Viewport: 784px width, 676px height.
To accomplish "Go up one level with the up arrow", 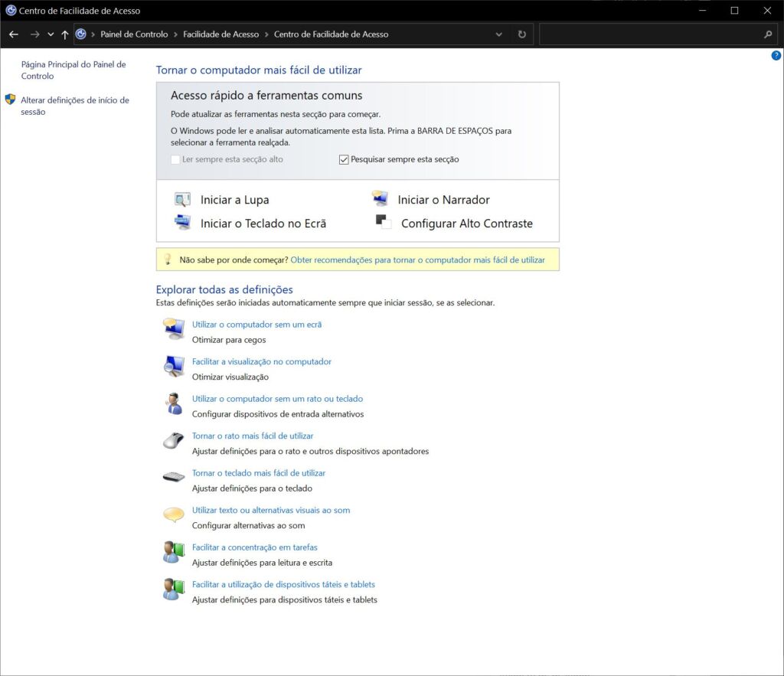I will point(64,34).
